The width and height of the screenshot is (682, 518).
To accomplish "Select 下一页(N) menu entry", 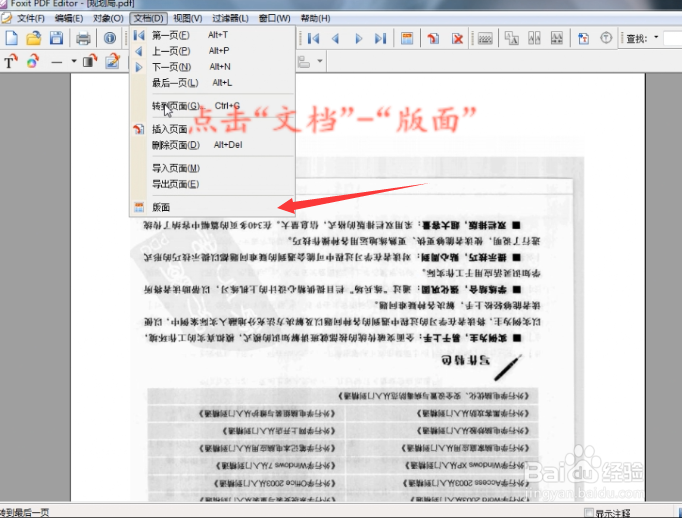I will click(x=213, y=67).
